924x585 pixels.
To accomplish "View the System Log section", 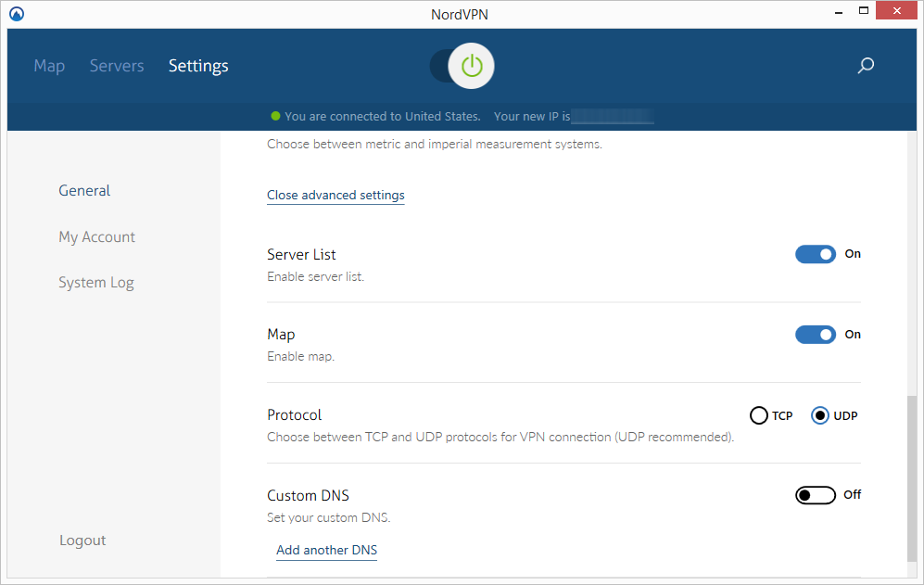I will pos(96,283).
